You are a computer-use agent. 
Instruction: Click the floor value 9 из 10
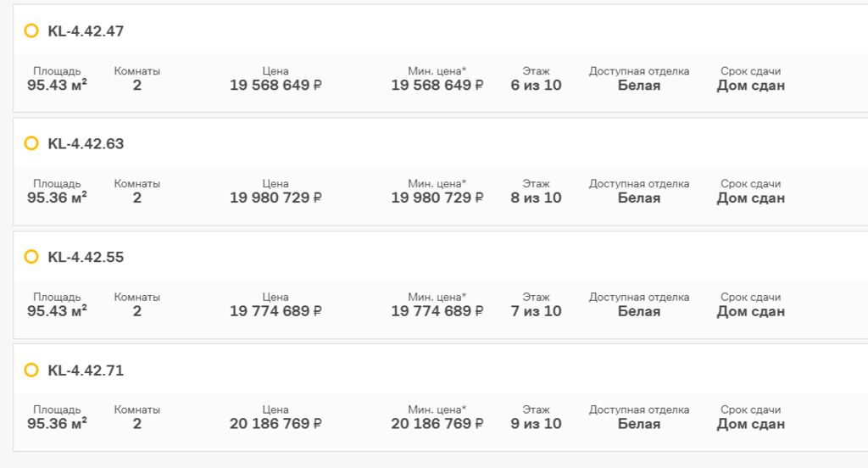click(536, 424)
